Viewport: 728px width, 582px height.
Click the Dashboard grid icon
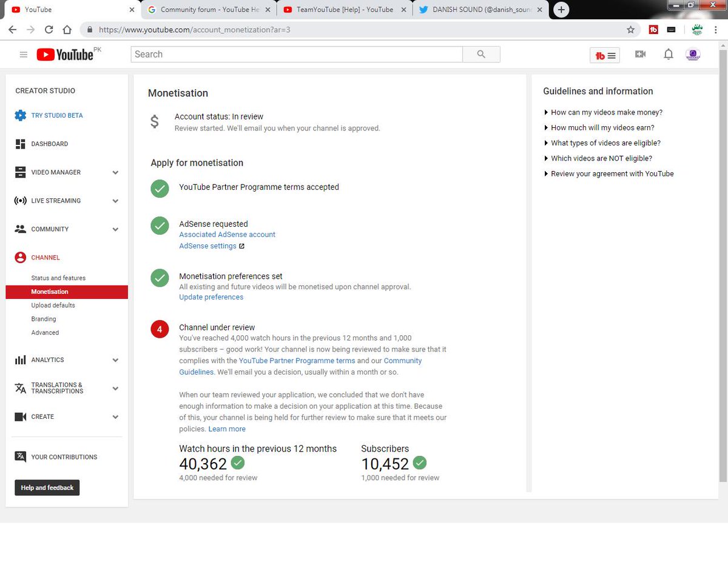point(20,144)
